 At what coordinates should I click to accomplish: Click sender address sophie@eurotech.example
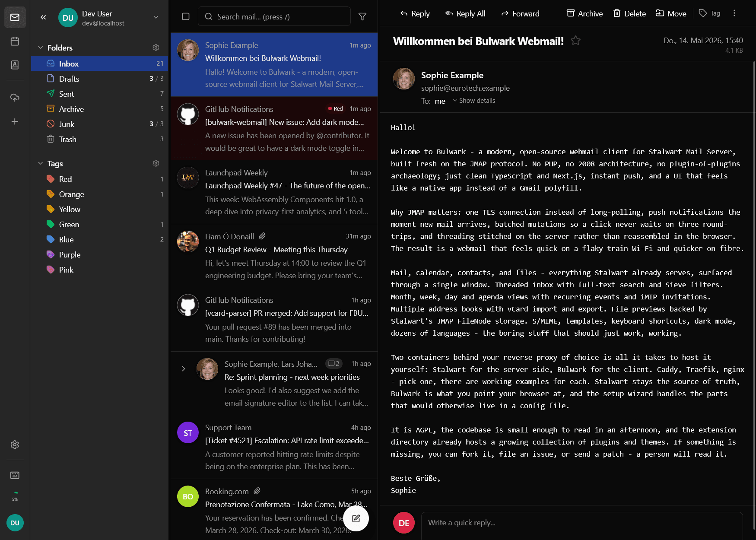click(465, 88)
